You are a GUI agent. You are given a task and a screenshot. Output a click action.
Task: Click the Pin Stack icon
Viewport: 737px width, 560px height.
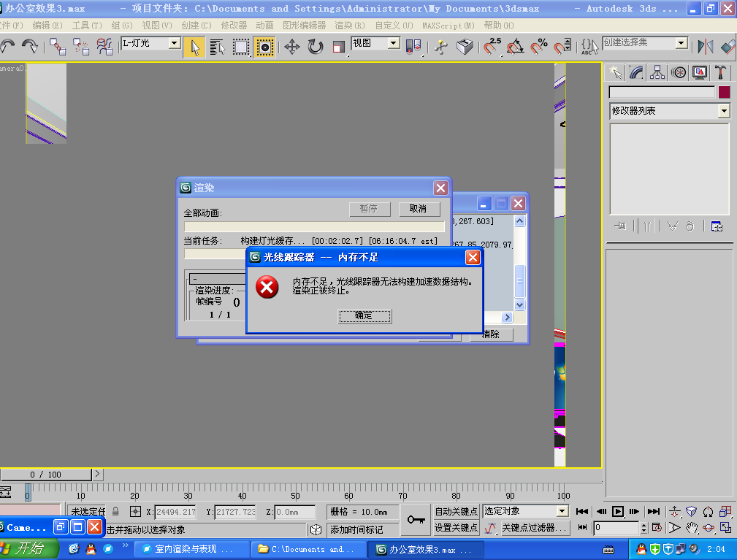(x=620, y=226)
